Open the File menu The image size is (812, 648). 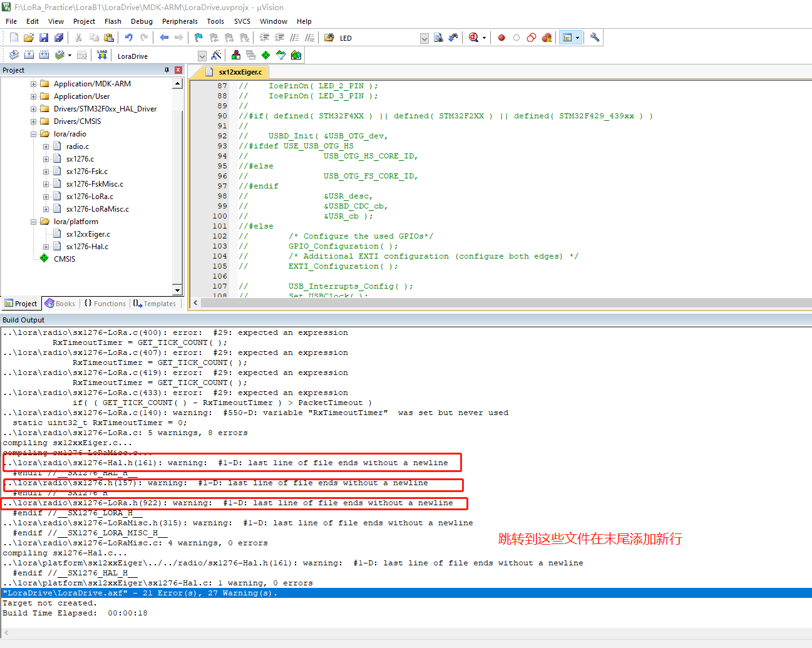click(x=11, y=21)
